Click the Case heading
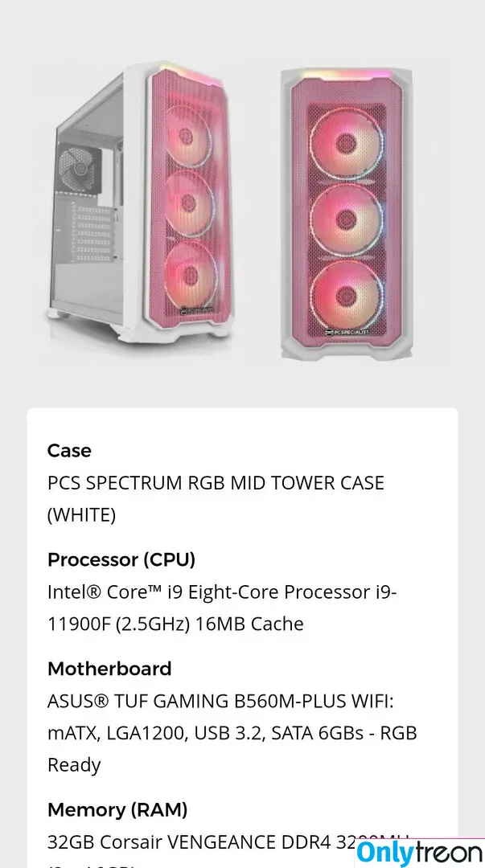This screenshot has height=868, width=485. tap(69, 451)
